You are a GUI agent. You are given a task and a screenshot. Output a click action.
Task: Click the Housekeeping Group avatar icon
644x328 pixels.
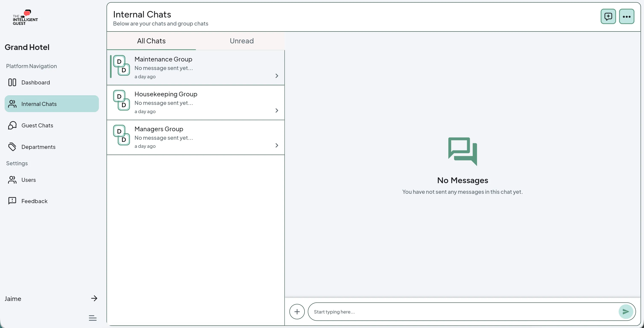[122, 100]
